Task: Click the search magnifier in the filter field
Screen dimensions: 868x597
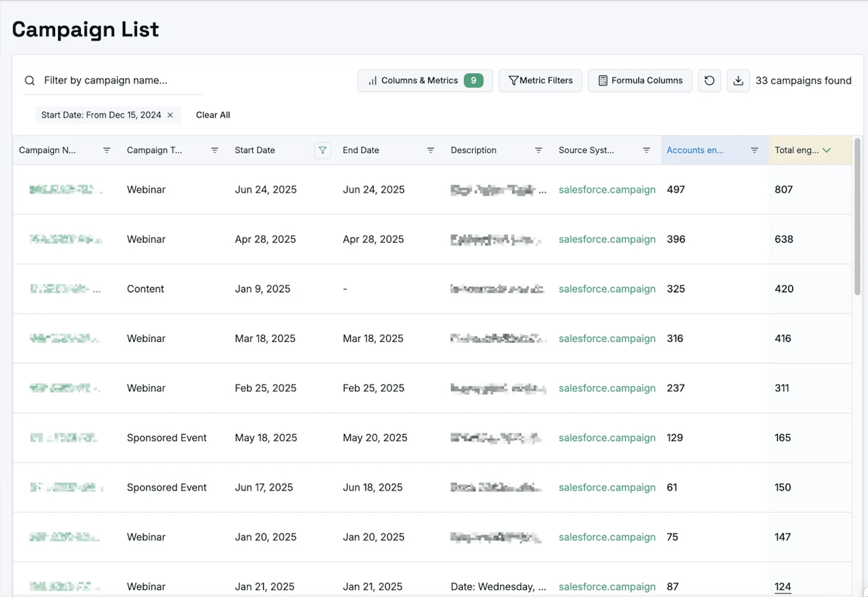Action: coord(30,80)
